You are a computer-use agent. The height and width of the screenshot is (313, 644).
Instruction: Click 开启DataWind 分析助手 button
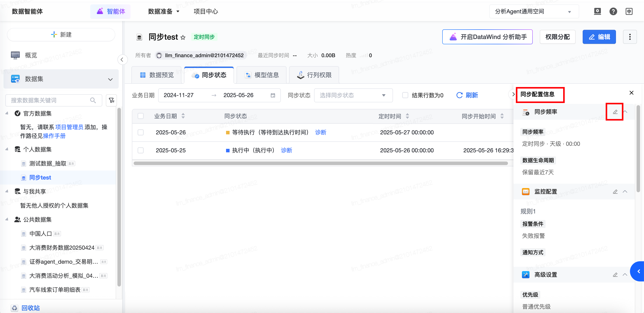click(487, 37)
